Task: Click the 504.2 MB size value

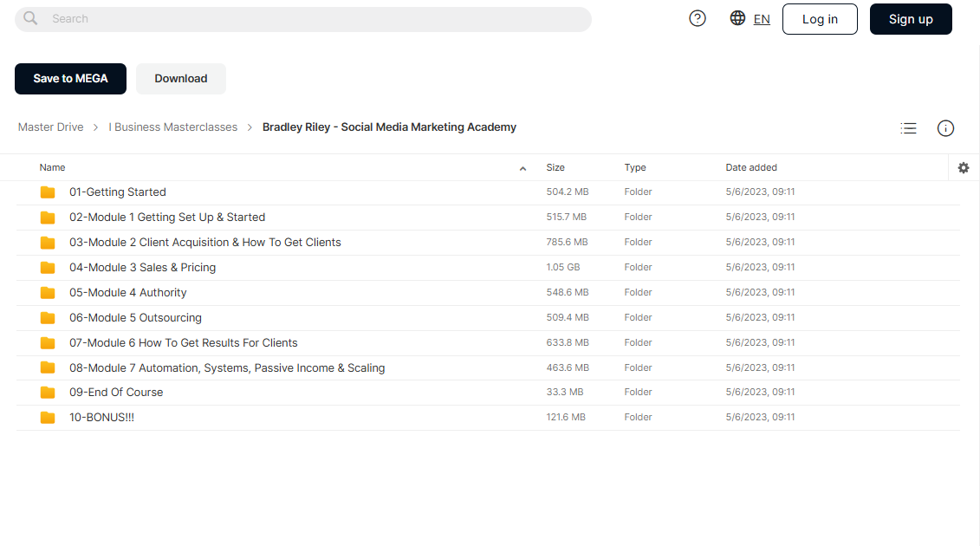Action: click(568, 192)
